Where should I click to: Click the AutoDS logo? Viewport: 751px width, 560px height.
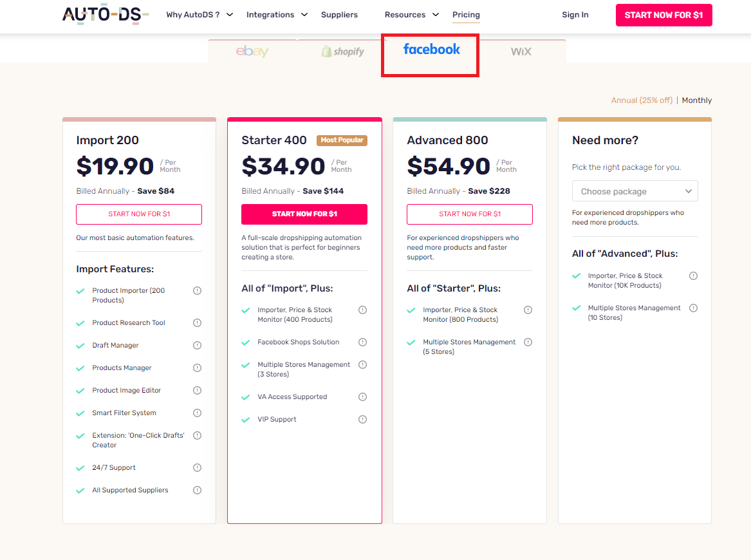106,15
